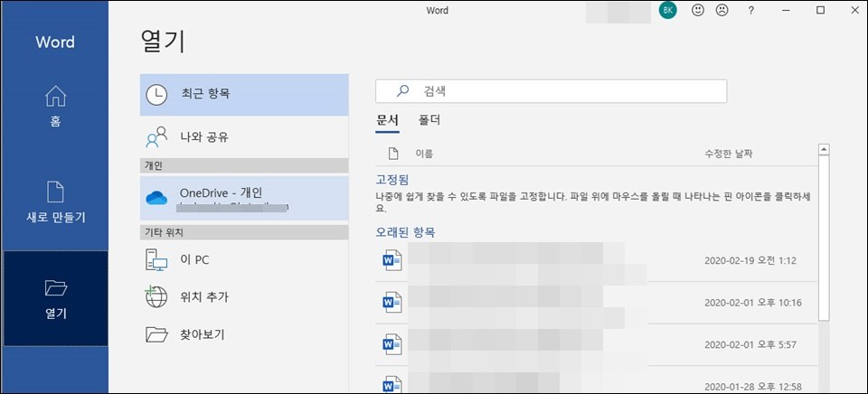This screenshot has height=394, width=868.
Task: Click the document type icon column header
Action: 393,154
